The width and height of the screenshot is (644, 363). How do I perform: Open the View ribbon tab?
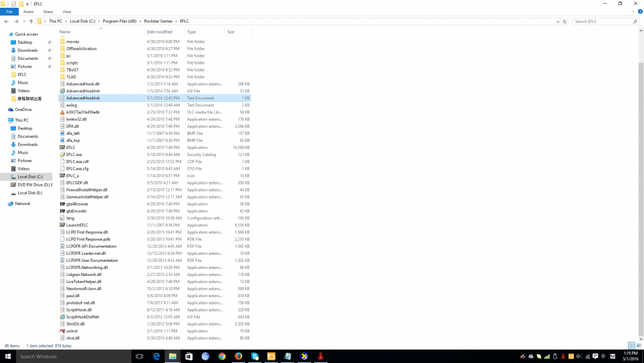coord(66,12)
